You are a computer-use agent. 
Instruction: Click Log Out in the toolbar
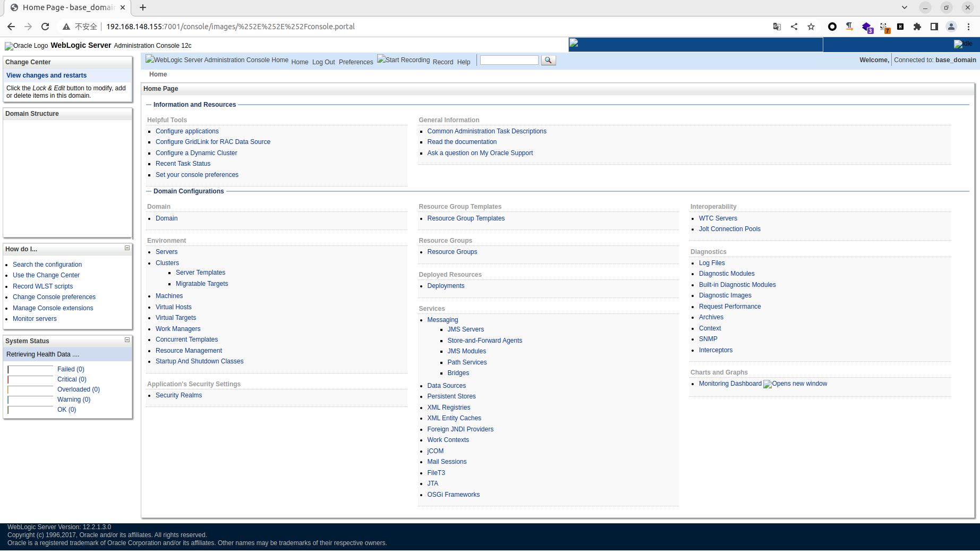coord(323,62)
